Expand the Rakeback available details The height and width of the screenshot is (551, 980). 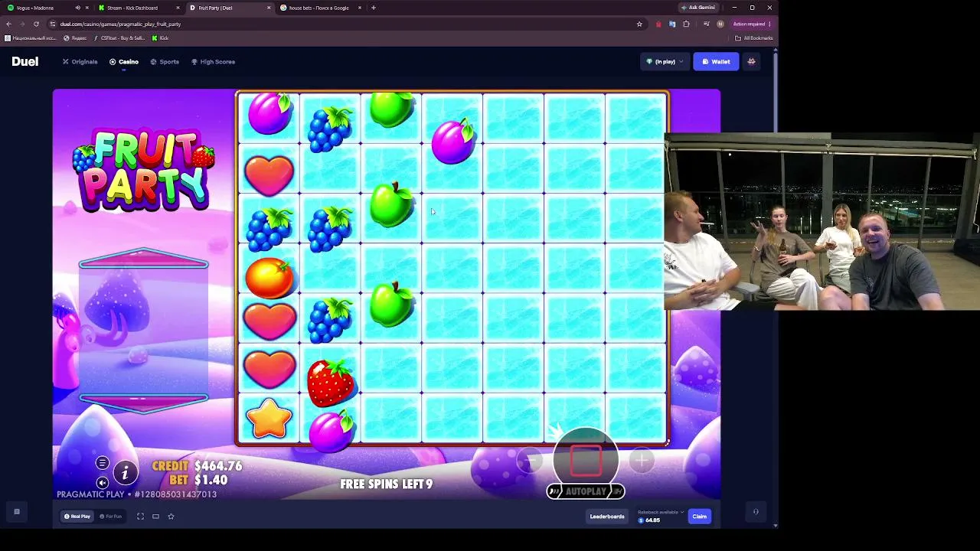tap(659, 512)
